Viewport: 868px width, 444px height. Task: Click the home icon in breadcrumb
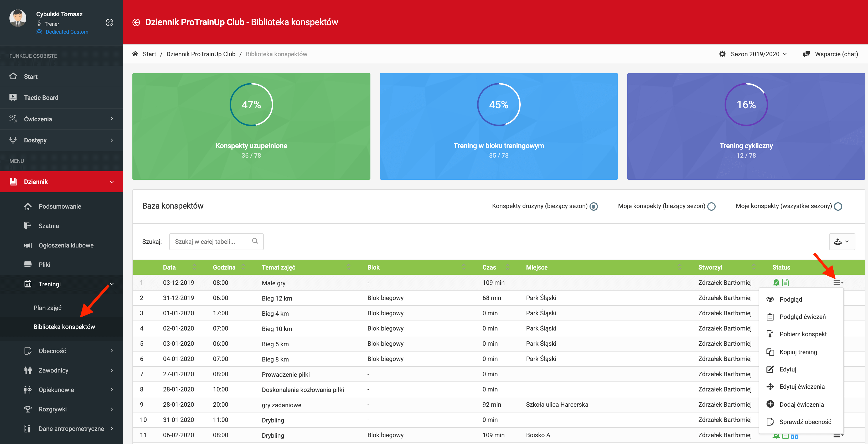[x=136, y=54]
